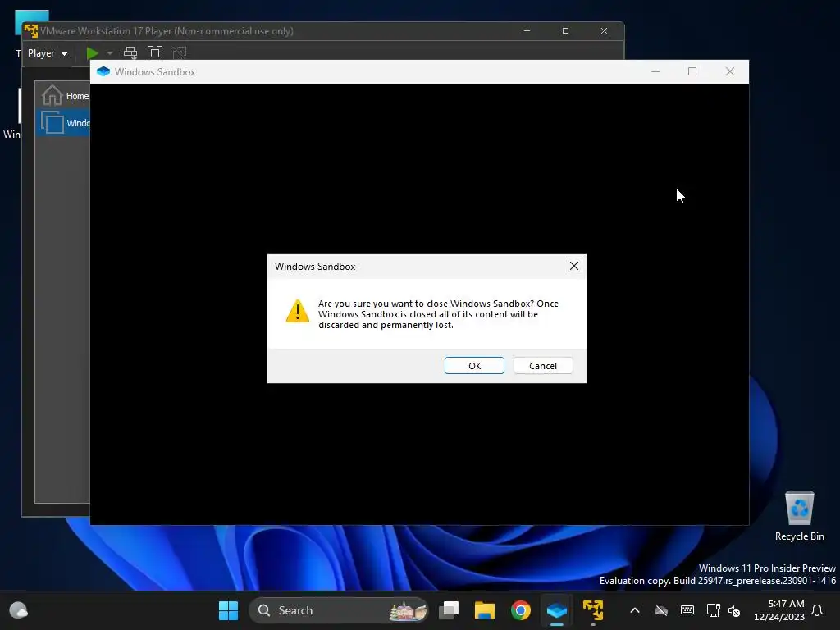Click the muted volume tray icon

coord(734,610)
